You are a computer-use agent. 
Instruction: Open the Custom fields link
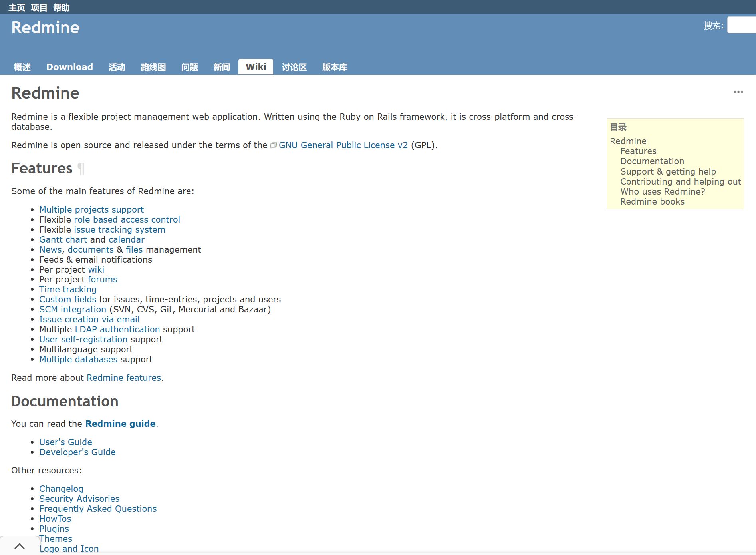tap(68, 299)
